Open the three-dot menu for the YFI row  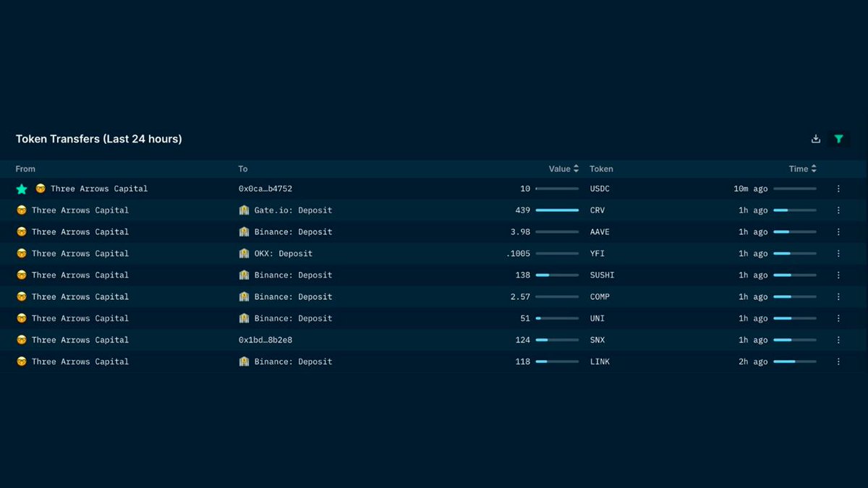coord(838,254)
